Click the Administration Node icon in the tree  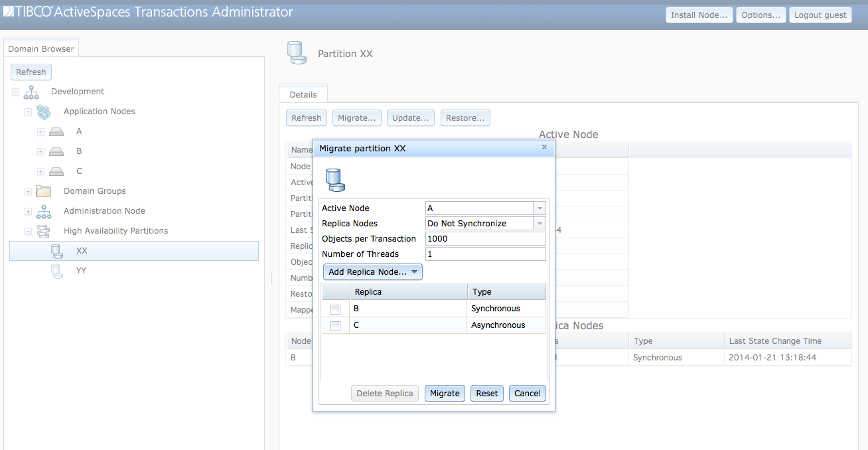(x=43, y=210)
